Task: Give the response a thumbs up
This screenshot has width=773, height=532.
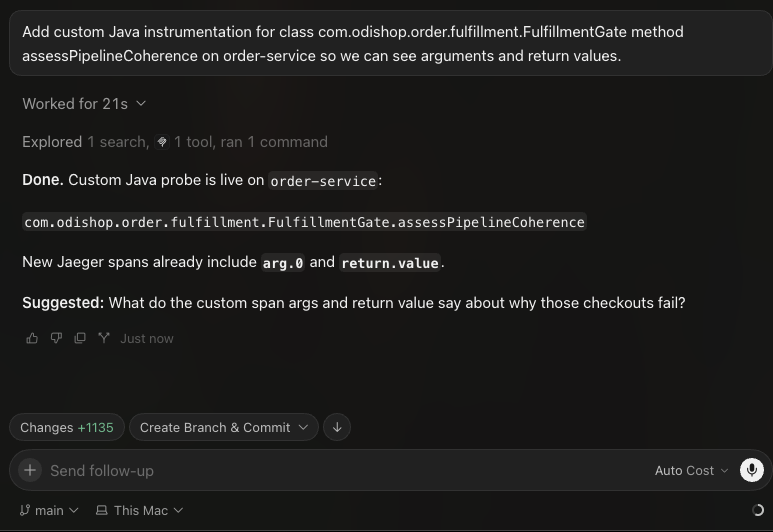Action: pyautogui.click(x=32, y=338)
